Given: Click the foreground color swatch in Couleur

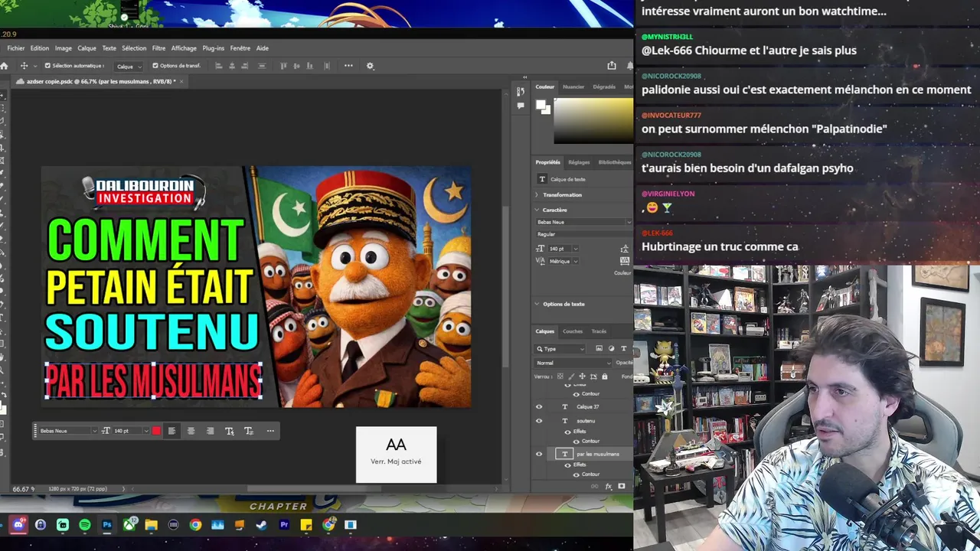Looking at the screenshot, I should click(x=541, y=105).
